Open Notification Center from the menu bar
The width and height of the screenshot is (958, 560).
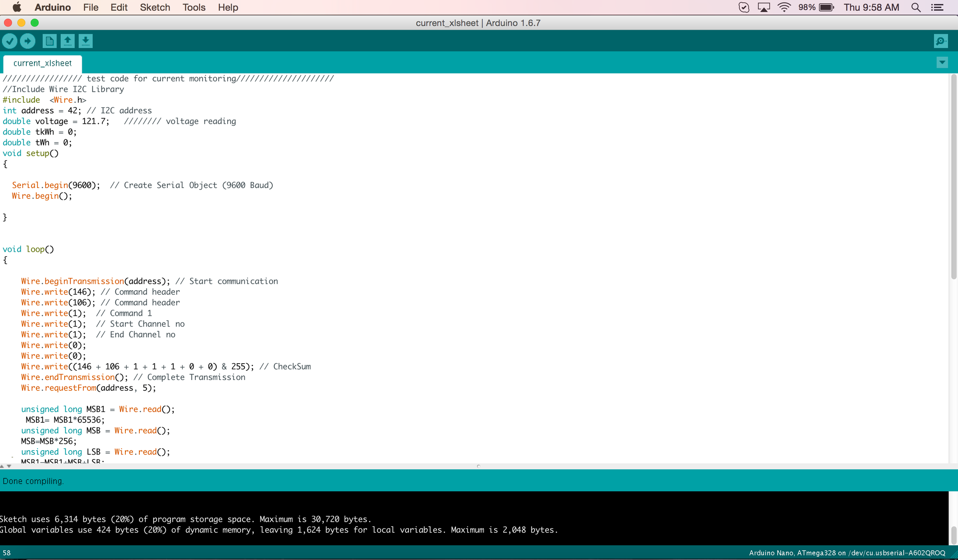(x=938, y=7)
